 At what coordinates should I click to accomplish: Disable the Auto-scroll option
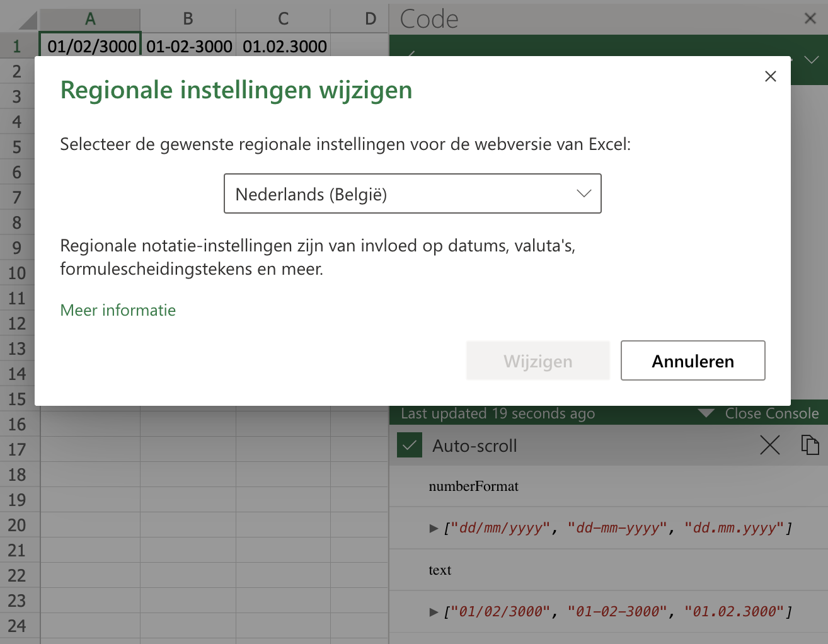coord(410,445)
